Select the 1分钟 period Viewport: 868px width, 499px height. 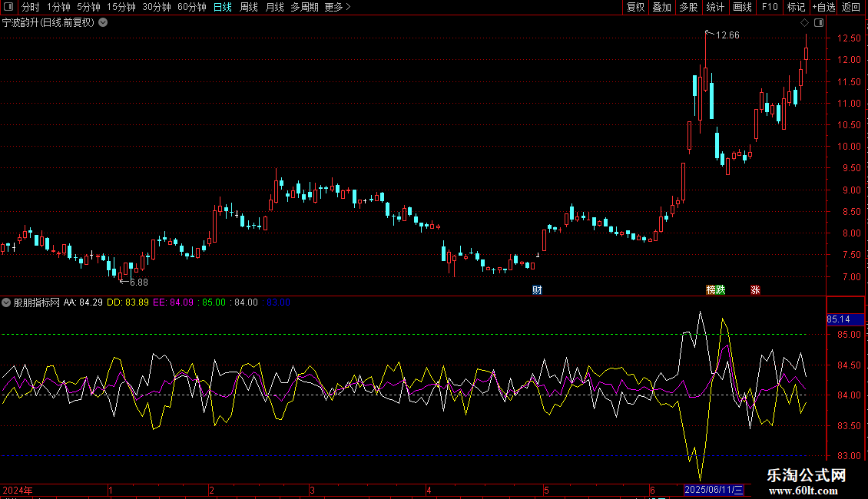58,7
